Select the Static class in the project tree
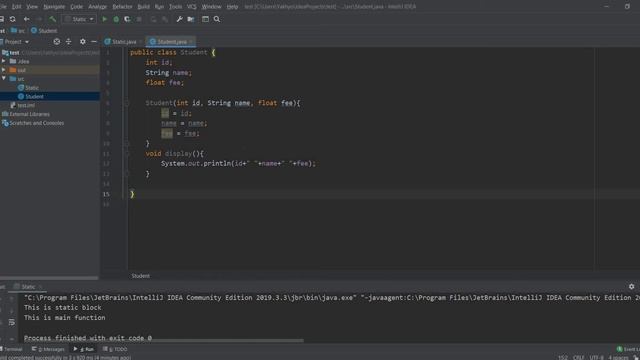This screenshot has height=360, width=640. click(28, 88)
